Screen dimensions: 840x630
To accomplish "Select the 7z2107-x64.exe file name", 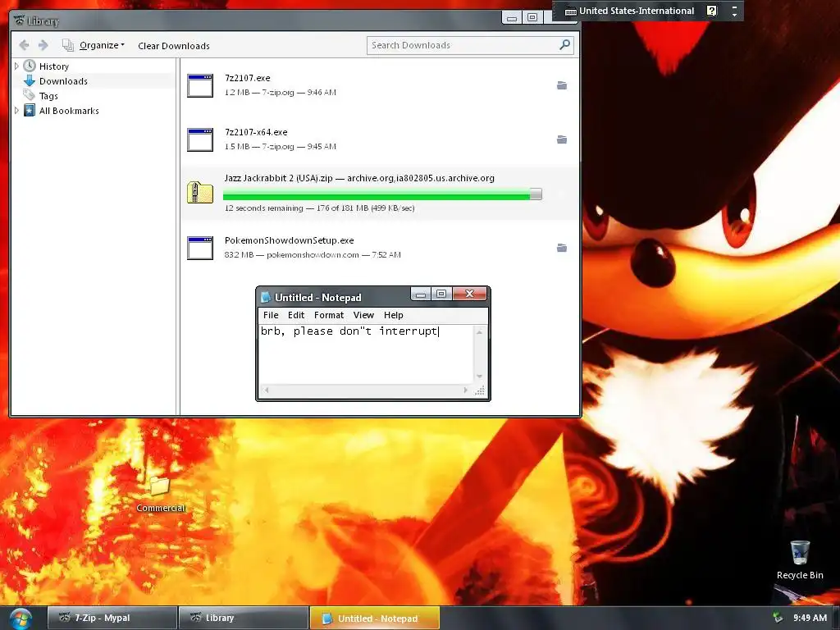I will (256, 132).
